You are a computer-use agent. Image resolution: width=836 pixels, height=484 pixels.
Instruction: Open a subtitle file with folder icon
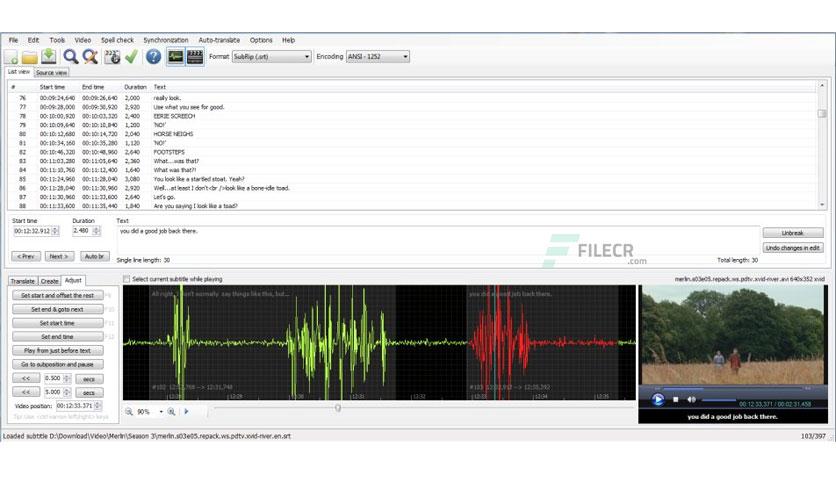click(x=29, y=57)
